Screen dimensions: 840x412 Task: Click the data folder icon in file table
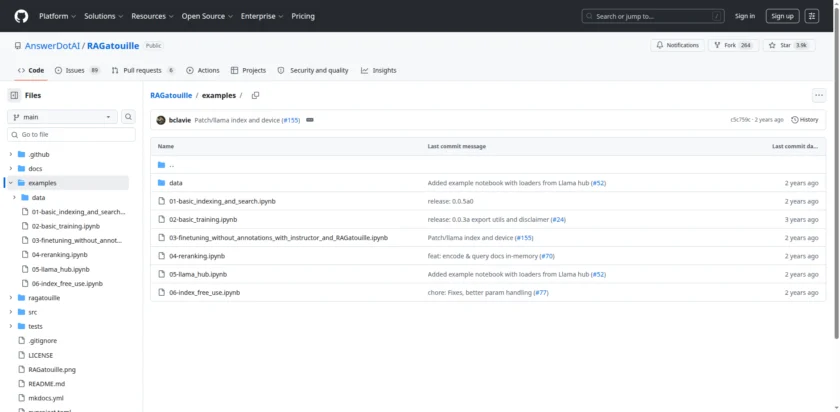pyautogui.click(x=161, y=183)
